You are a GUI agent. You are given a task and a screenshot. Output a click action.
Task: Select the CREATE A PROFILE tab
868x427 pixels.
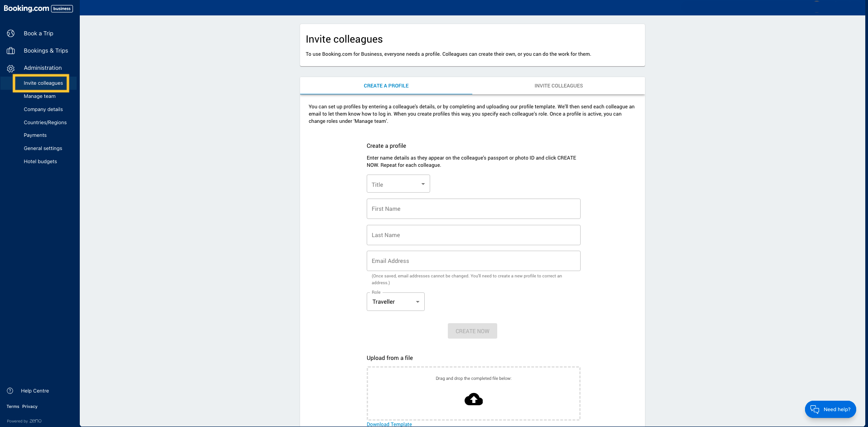click(x=386, y=86)
